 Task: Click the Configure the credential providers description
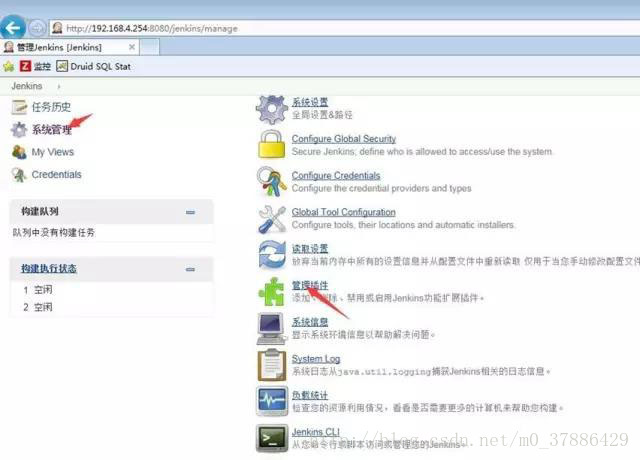pyautogui.click(x=382, y=189)
